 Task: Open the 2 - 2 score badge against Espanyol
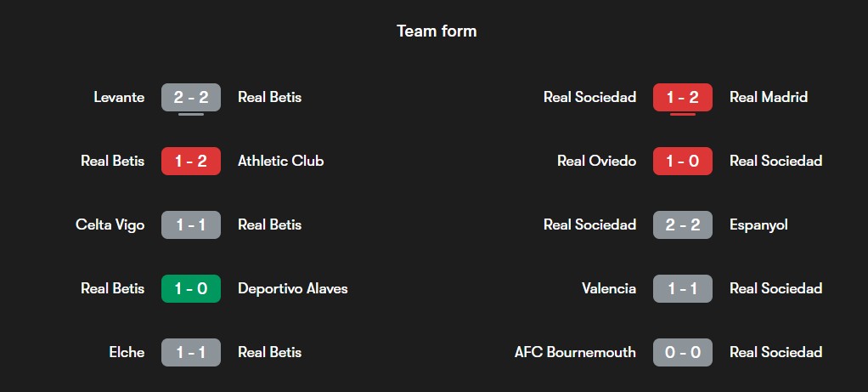point(683,224)
